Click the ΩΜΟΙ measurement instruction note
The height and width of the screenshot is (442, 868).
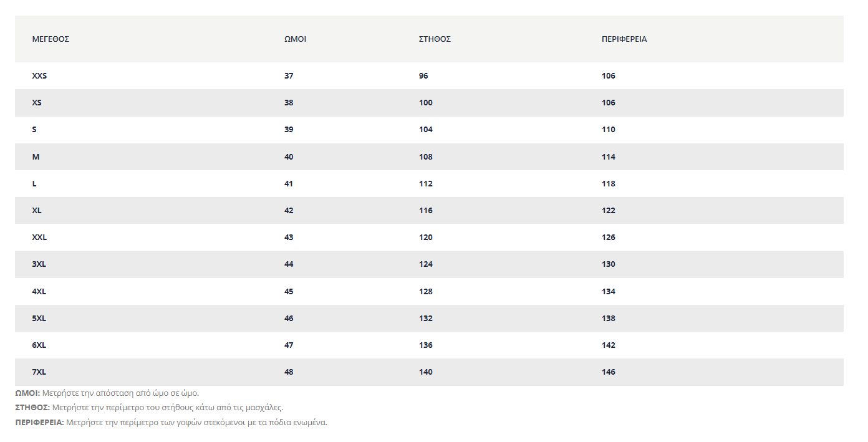pyautogui.click(x=107, y=393)
